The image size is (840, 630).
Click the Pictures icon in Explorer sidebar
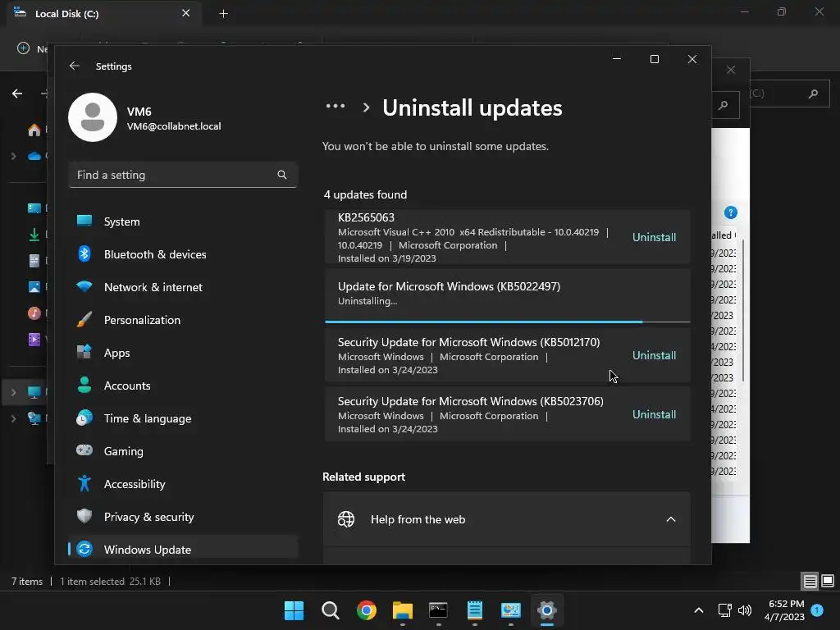point(34,286)
